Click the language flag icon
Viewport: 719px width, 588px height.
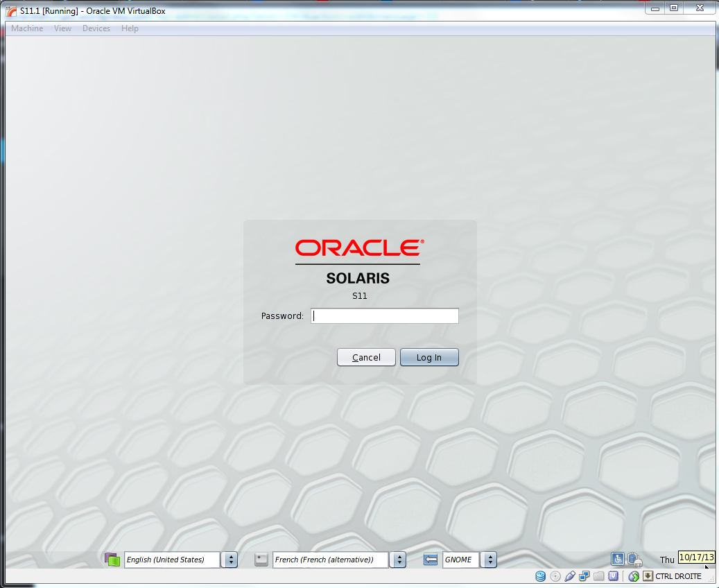click(112, 560)
